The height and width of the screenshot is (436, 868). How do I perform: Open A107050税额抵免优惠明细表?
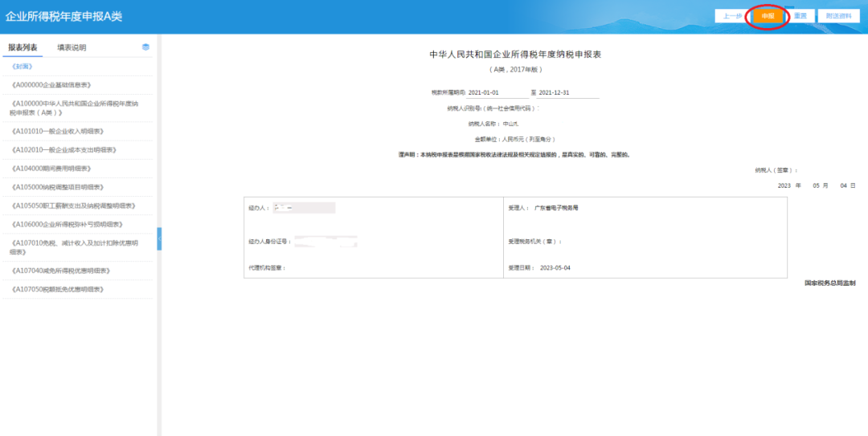click(x=57, y=289)
